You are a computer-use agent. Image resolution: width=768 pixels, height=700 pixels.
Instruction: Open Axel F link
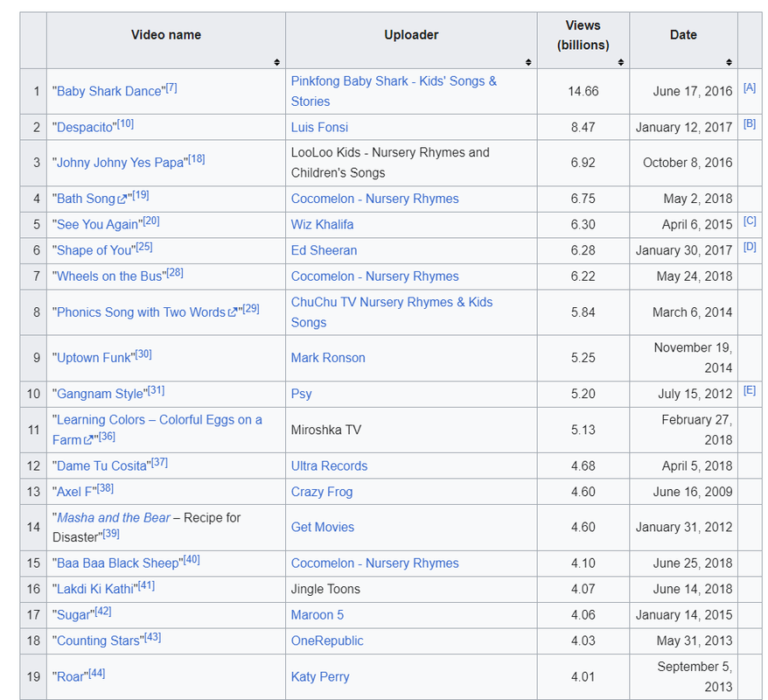click(74, 492)
